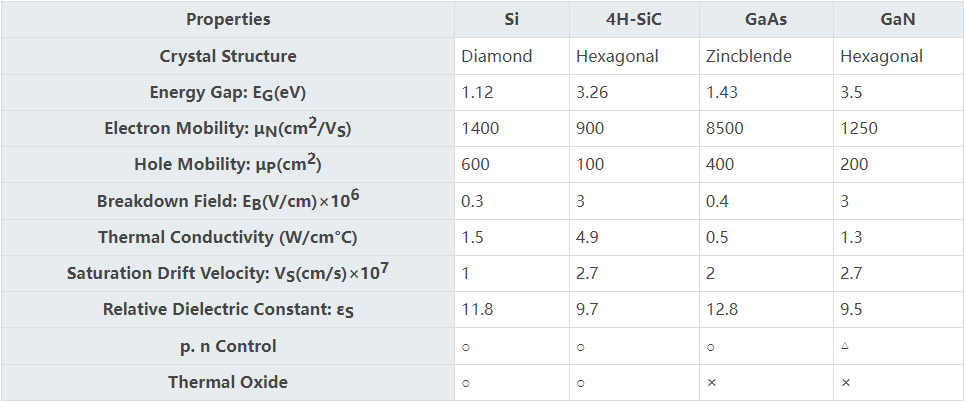
Task: Click the GaN cross mark in Thermal Oxide row
Action: [845, 382]
